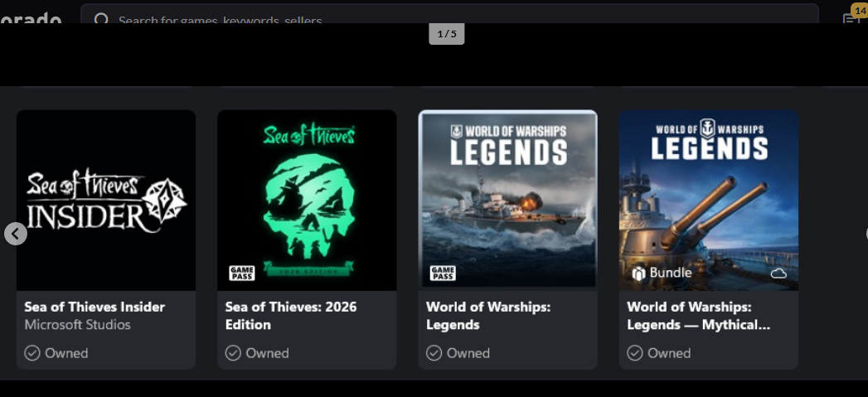This screenshot has height=397, width=868.
Task: Click Game Pass badge on World of Warships Legends
Action: [x=443, y=273]
